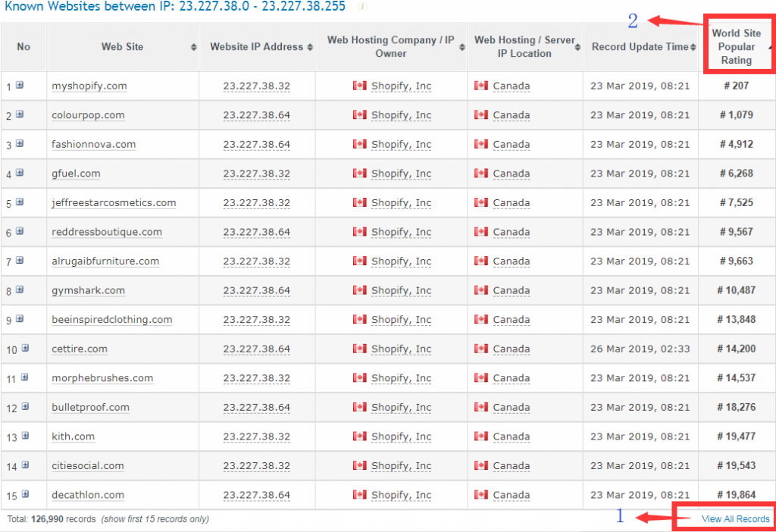Open the jeffreestarcosmetics.com link

(x=114, y=202)
